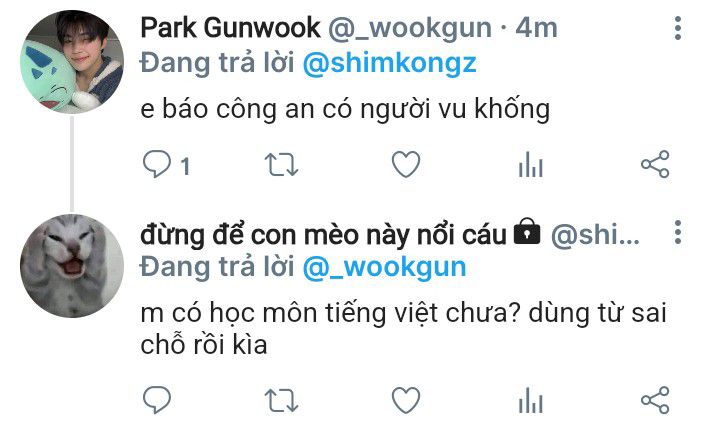This screenshot has width=720, height=431.
Task: Reply to the cat account's tweet
Action: [x=157, y=400]
